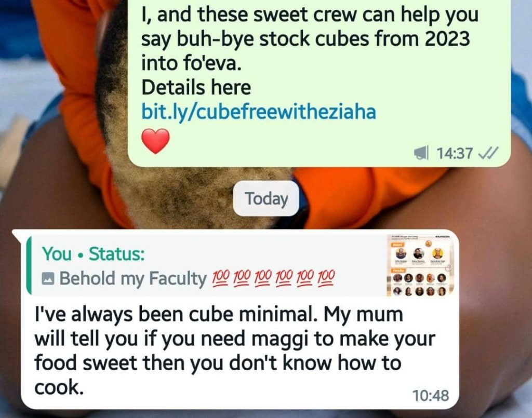
Task: Tap the 10:48 timestamp
Action: tap(431, 396)
